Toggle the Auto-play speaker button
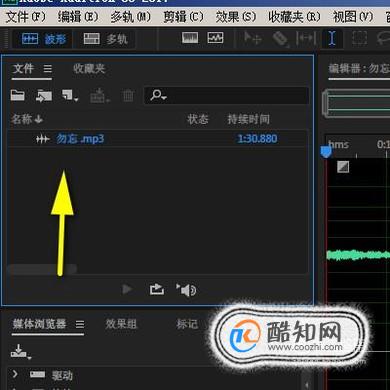This screenshot has width=390, height=390. click(186, 290)
